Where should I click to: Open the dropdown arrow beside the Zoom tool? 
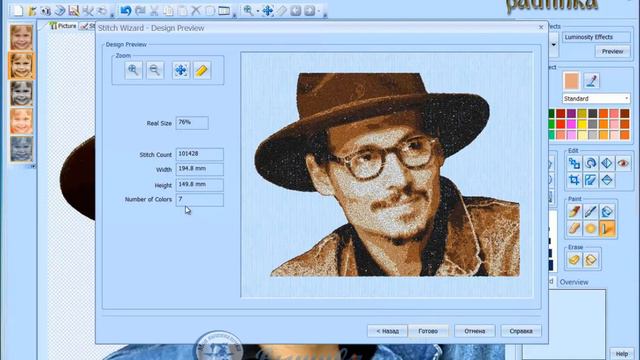[258, 11]
